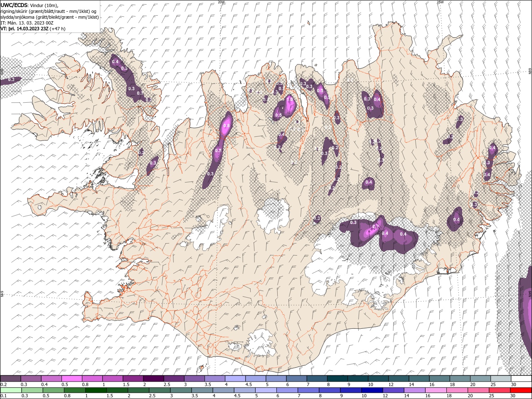Pick the bright pink upper swatch starting at 0.5
The height and width of the screenshot is (399, 532).
72,379
